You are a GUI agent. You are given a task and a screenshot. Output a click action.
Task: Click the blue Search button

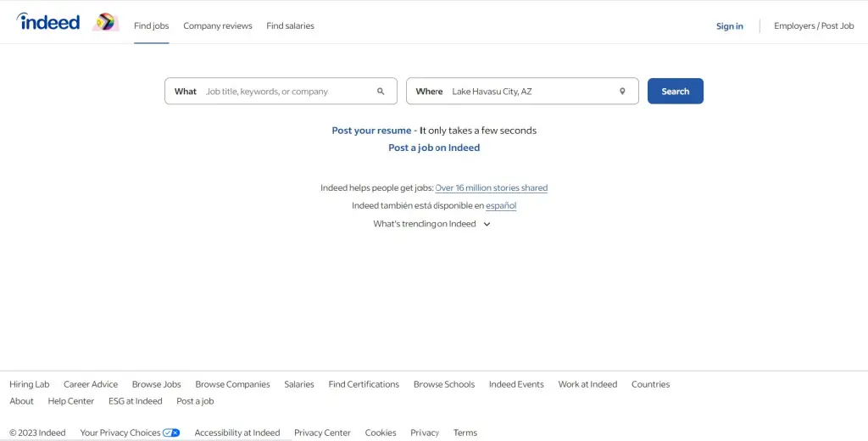click(676, 91)
